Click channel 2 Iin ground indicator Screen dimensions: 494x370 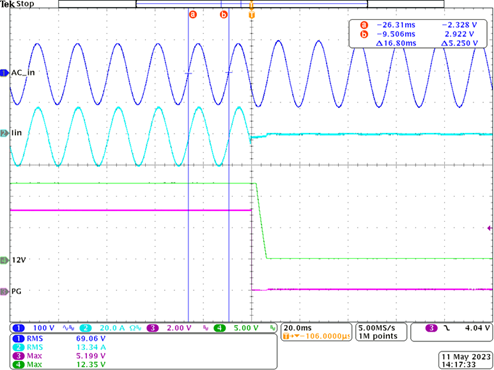(x=4, y=133)
